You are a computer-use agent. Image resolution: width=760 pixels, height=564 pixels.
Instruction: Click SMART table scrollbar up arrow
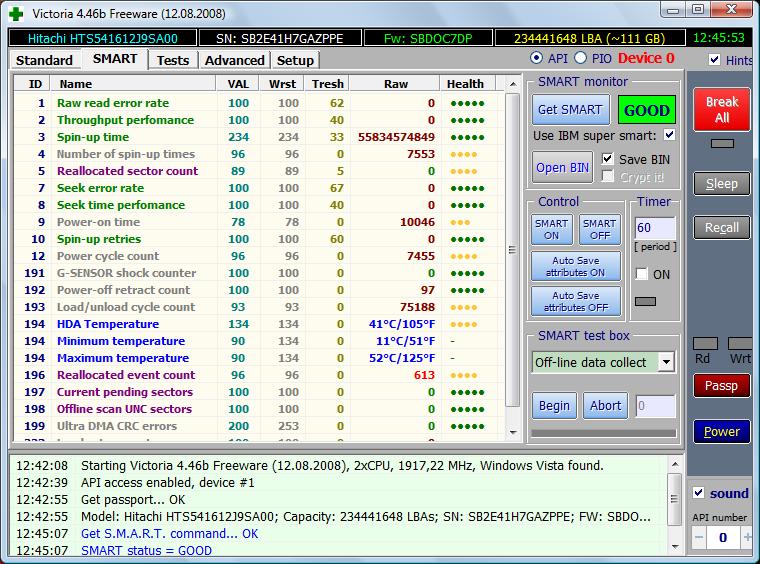coord(512,84)
